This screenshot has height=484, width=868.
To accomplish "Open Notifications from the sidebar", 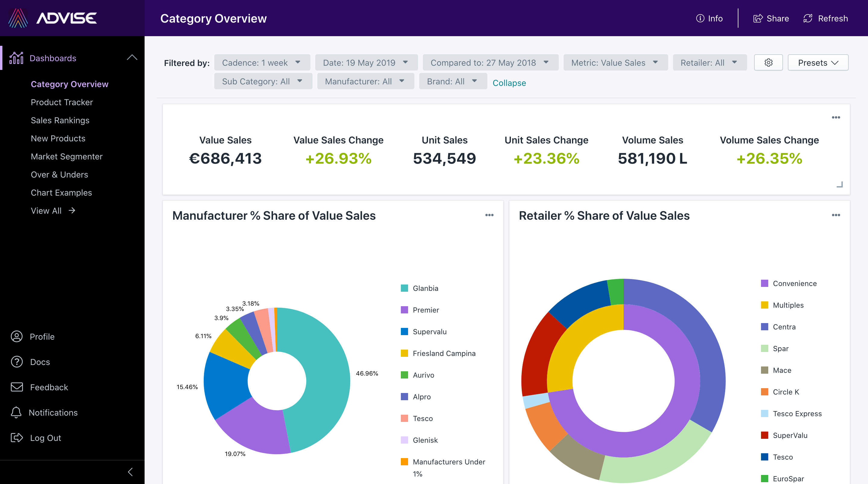I will (x=17, y=412).
